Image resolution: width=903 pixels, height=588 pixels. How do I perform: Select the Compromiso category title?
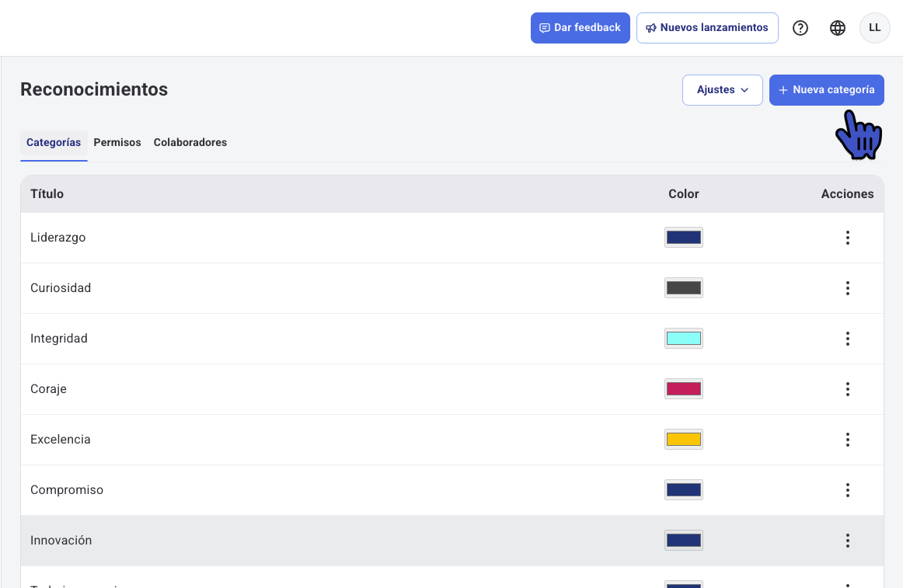(x=67, y=490)
